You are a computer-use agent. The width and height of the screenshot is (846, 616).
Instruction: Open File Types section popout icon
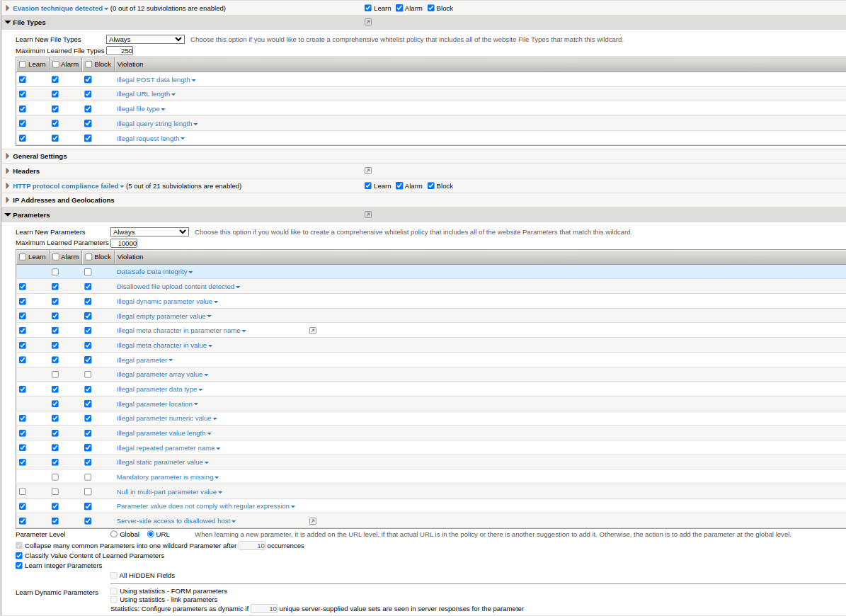tap(368, 23)
